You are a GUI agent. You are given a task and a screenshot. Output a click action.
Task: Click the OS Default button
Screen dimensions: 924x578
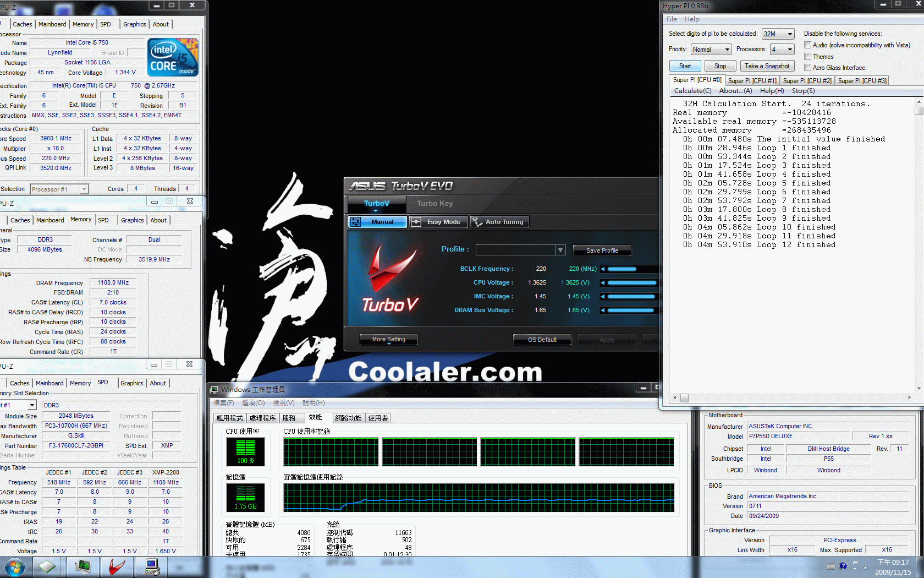pos(542,340)
